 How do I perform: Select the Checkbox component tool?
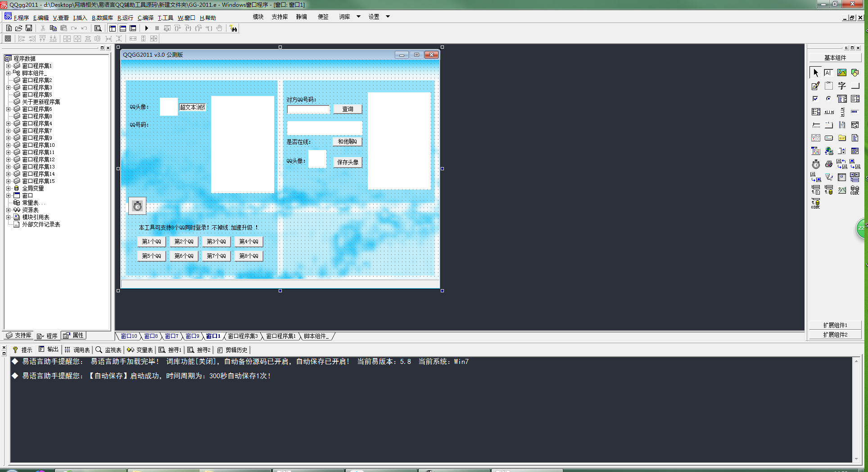point(815,99)
